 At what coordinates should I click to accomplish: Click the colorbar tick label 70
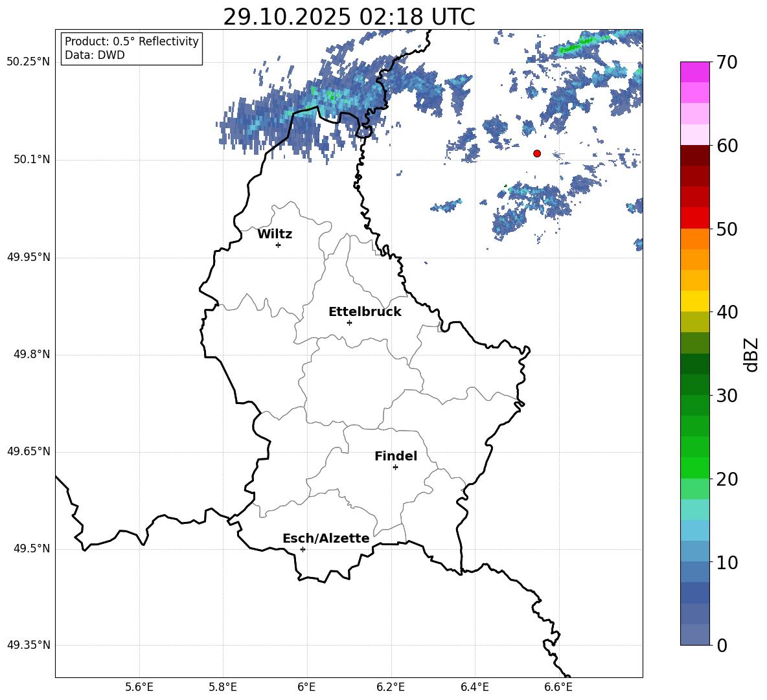pos(727,63)
